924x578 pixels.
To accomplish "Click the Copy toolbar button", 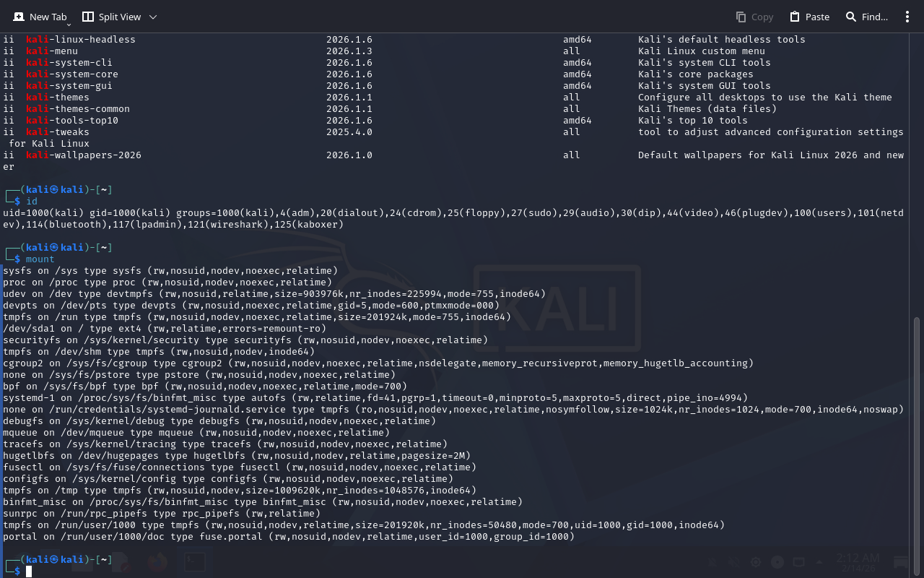I will (x=754, y=17).
